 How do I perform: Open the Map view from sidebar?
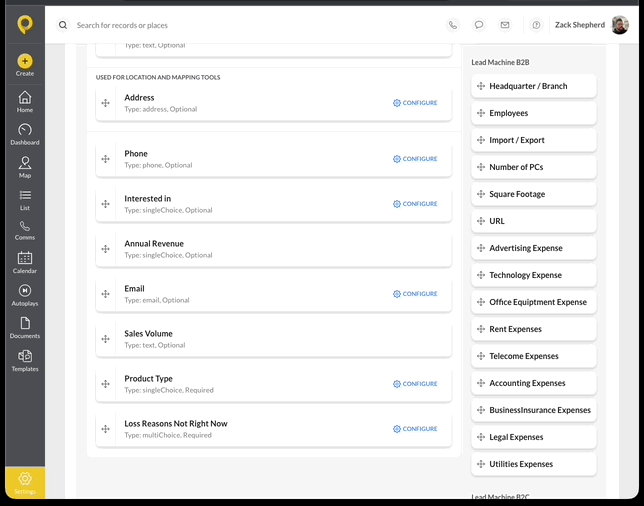point(25,167)
